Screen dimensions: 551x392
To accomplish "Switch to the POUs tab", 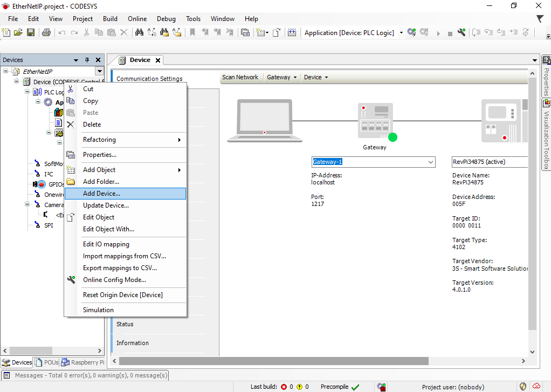I will 47,362.
